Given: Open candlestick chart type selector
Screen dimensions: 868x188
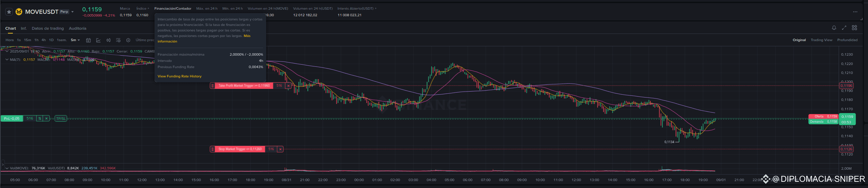Looking at the screenshot, I should pyautogui.click(x=108, y=40).
